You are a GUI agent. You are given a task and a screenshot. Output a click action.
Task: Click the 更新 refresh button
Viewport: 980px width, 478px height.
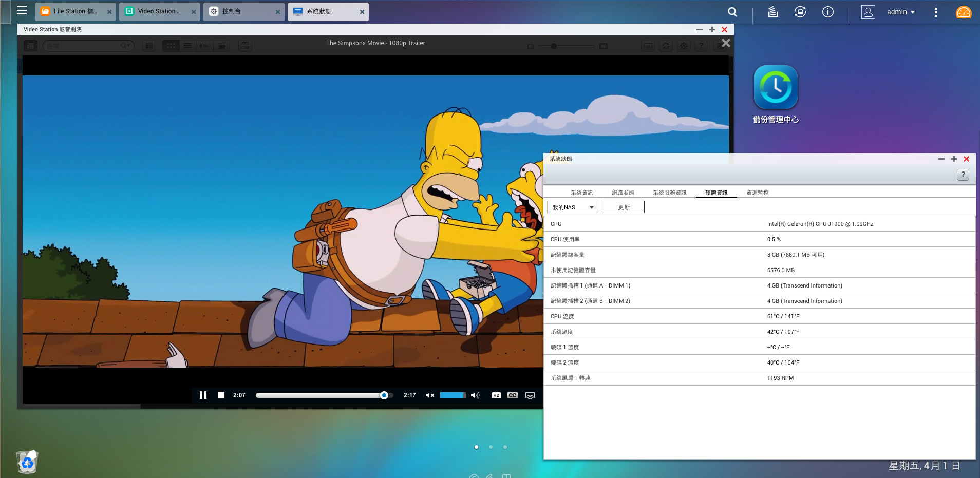pos(624,207)
